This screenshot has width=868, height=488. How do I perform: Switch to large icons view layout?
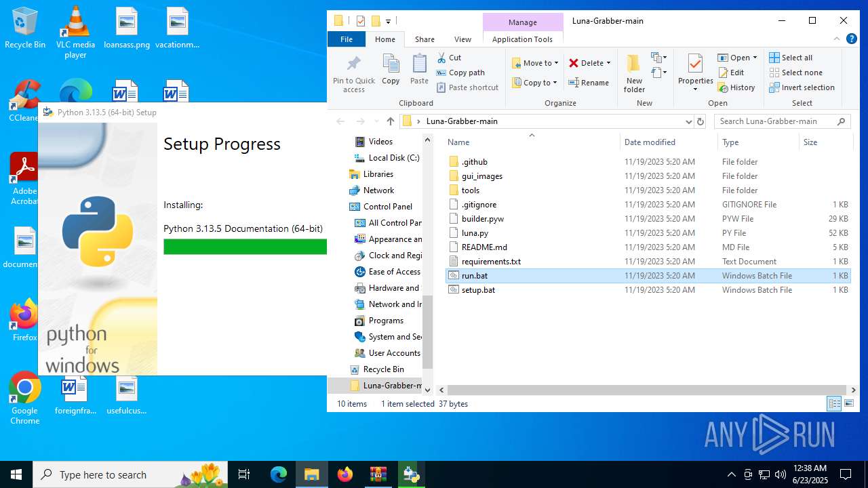pos(848,404)
